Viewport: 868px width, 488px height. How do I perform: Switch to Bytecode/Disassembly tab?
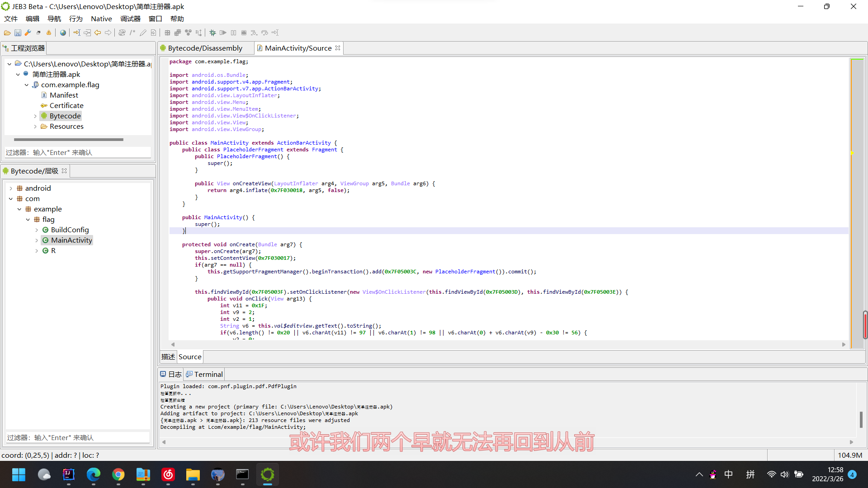[x=205, y=48]
